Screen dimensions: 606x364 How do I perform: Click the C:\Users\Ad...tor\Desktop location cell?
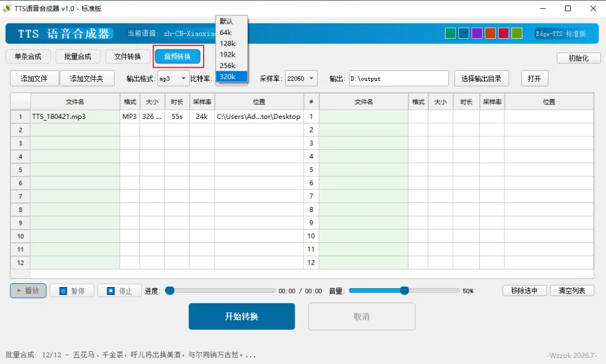[259, 116]
